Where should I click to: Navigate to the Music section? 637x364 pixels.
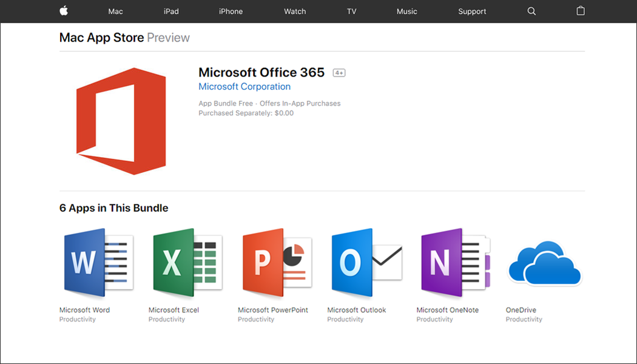406,12
